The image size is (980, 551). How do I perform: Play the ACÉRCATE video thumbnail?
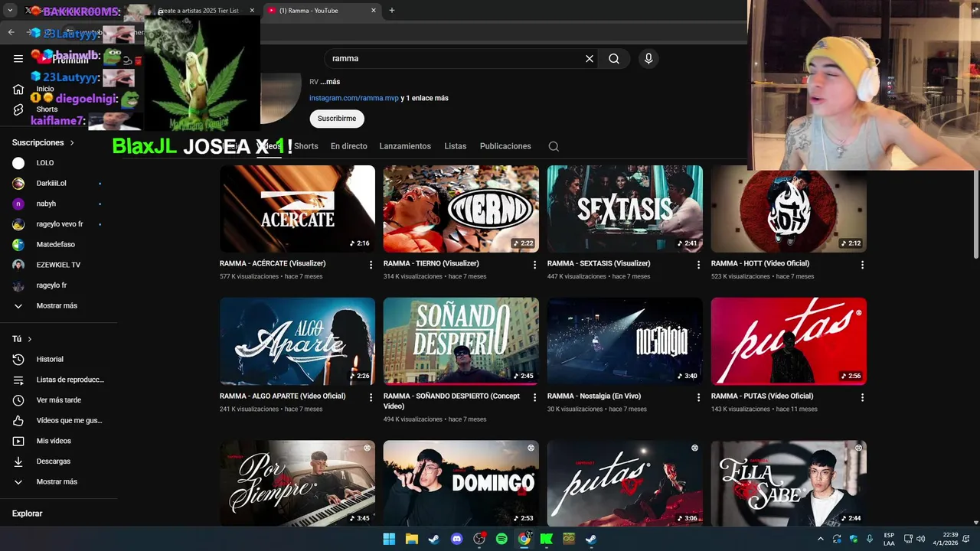[297, 209]
